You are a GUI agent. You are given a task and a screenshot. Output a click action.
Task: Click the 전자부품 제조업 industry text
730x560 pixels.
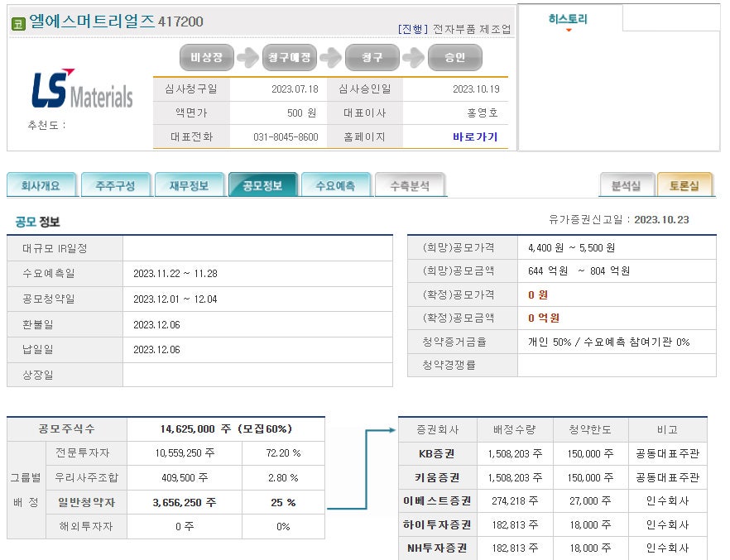tap(472, 29)
